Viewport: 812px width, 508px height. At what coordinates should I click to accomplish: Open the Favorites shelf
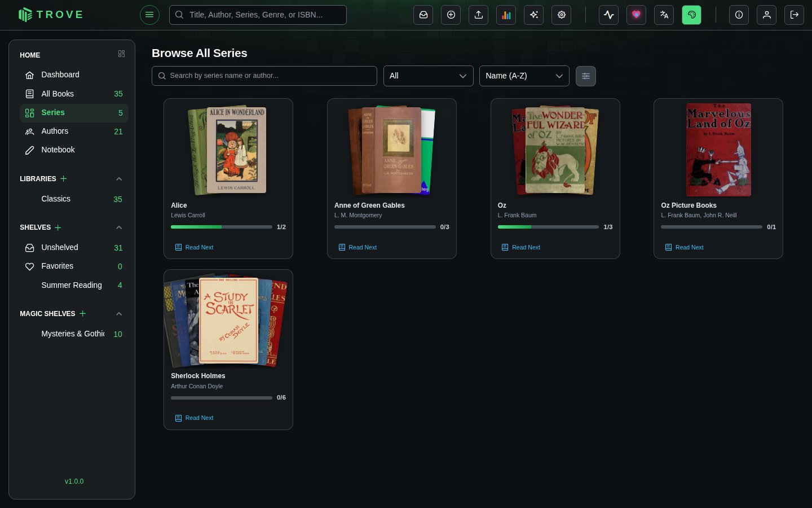tap(74, 266)
